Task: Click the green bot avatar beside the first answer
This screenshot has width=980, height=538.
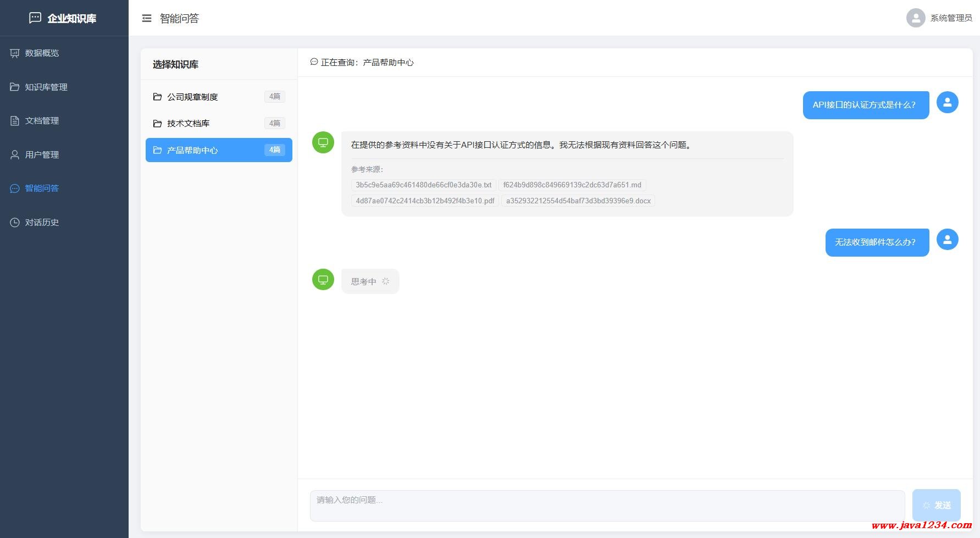Action: coord(323,142)
